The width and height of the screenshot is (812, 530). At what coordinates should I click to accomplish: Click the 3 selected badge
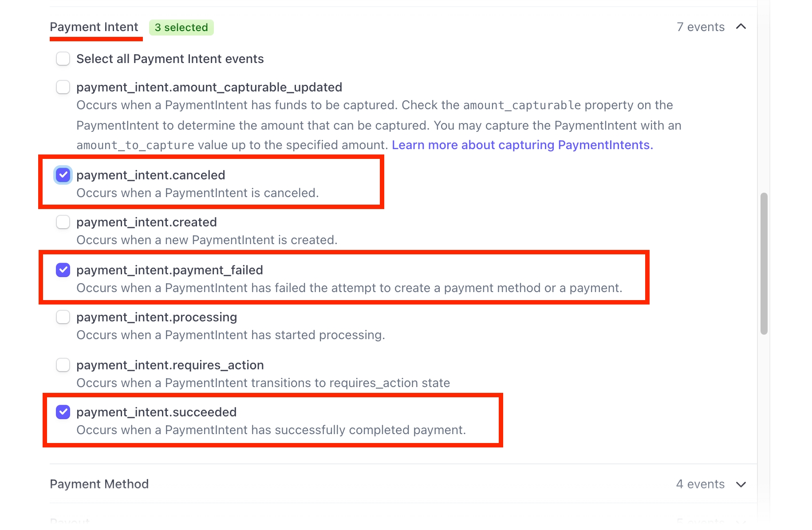181,28
